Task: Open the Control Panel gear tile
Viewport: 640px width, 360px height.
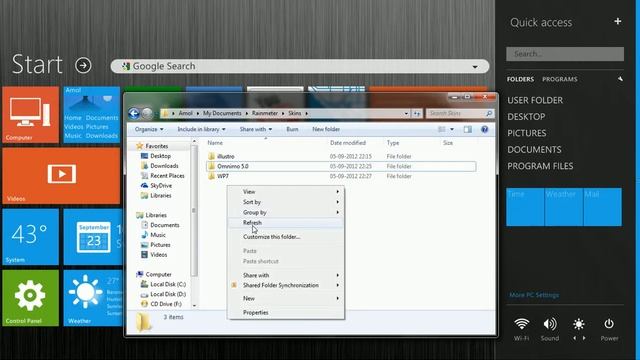Action: 31,298
